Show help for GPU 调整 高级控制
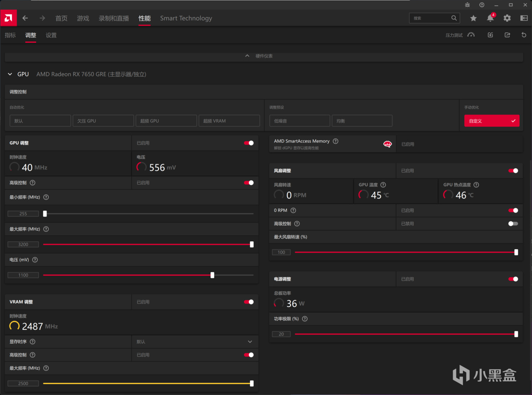 tap(32, 183)
